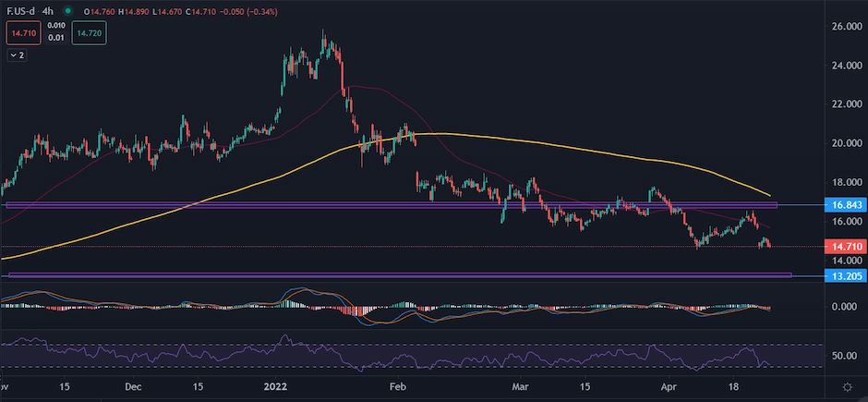Select the 13.205 horizontal line price label
The image size is (868, 402).
[x=837, y=275]
